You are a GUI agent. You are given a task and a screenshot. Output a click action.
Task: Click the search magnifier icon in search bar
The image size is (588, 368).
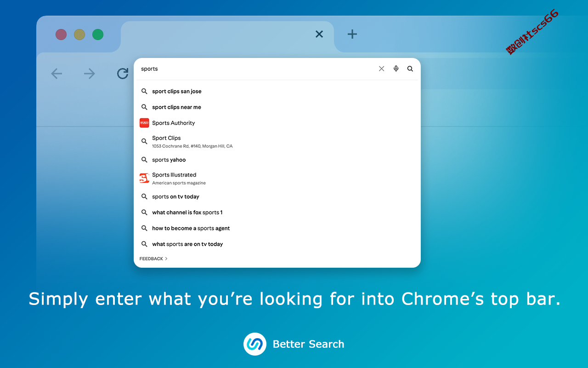pyautogui.click(x=410, y=69)
